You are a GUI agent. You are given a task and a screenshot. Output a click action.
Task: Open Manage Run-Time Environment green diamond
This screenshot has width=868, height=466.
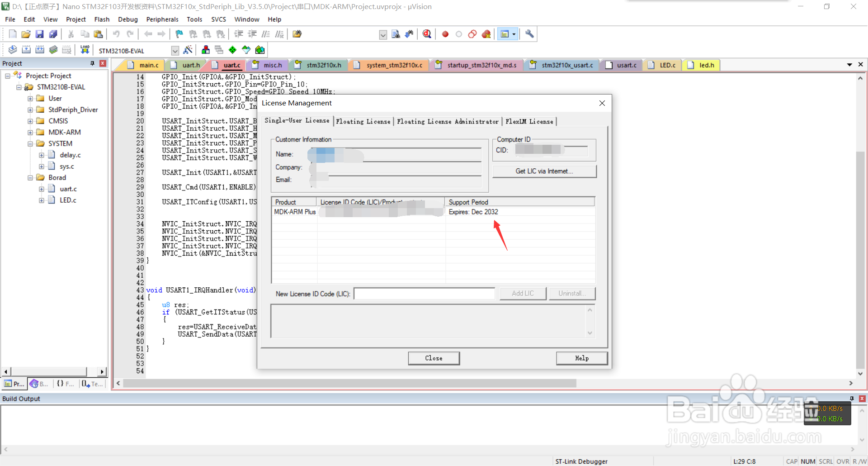tap(232, 50)
